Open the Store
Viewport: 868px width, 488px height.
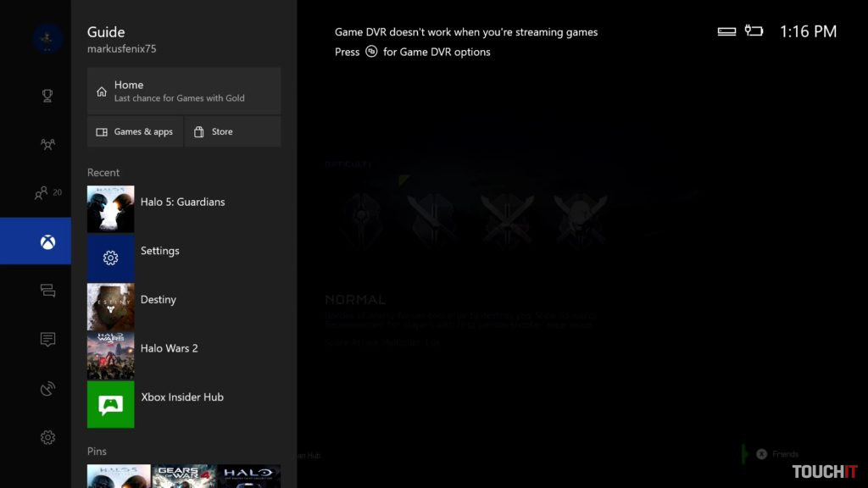click(232, 131)
